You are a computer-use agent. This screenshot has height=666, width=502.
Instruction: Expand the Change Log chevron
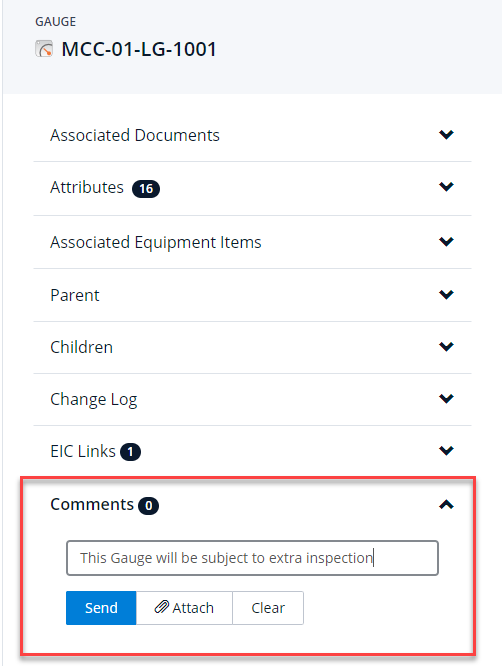click(x=446, y=398)
